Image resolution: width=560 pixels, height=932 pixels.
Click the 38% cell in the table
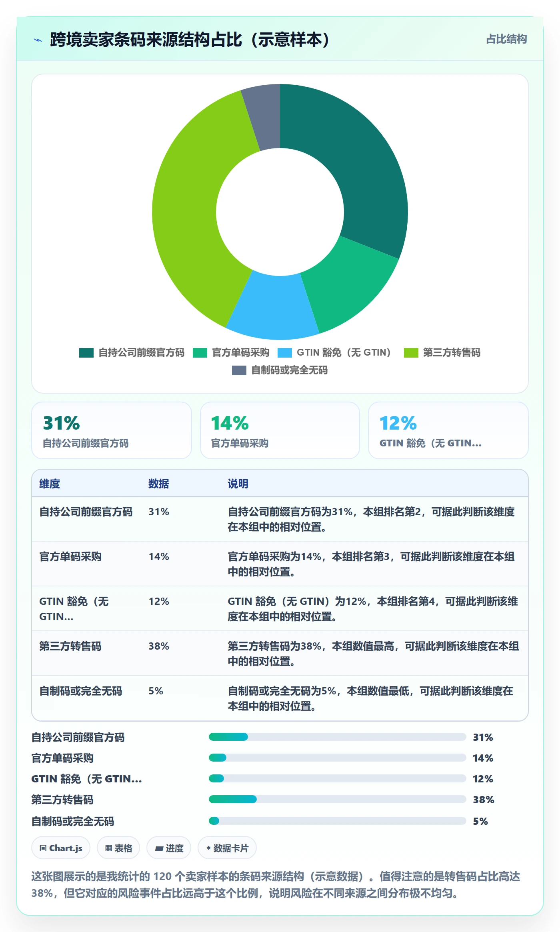[x=159, y=646]
